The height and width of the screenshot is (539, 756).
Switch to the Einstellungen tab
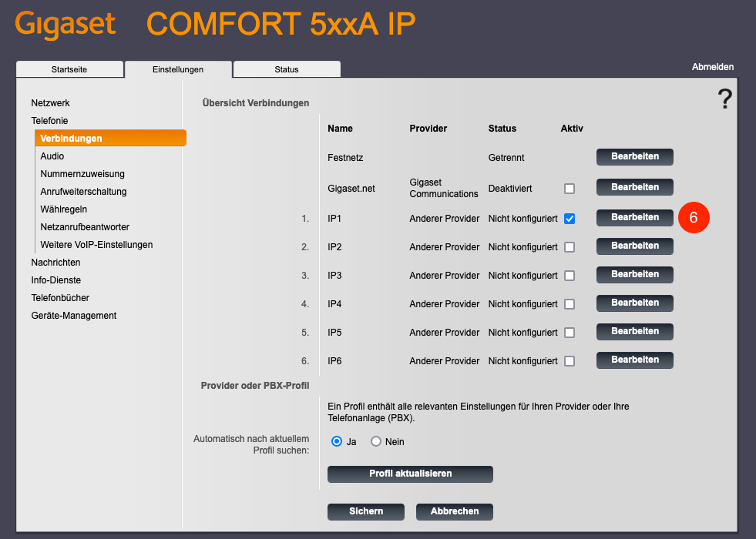point(178,69)
